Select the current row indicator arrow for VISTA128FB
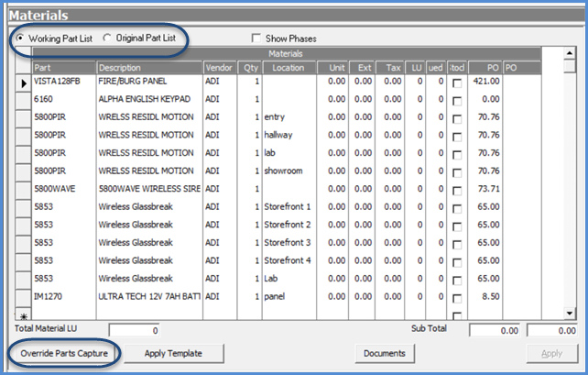This screenshot has width=588, height=375. coord(23,83)
